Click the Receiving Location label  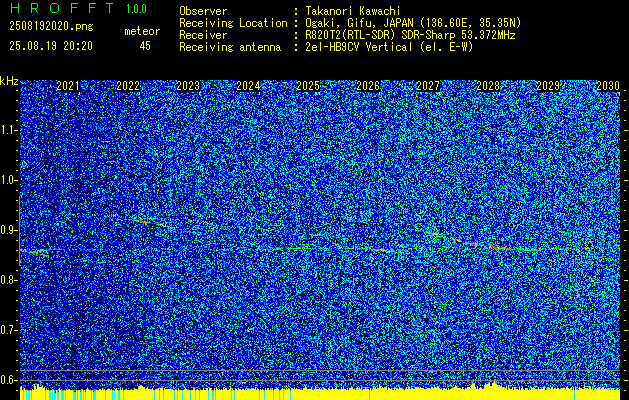tap(233, 23)
